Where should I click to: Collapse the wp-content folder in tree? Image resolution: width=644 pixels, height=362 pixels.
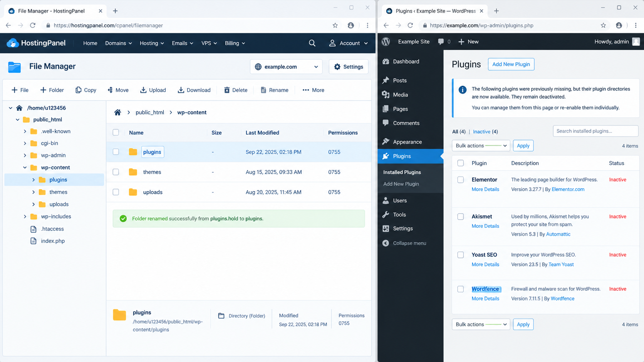[x=25, y=167]
